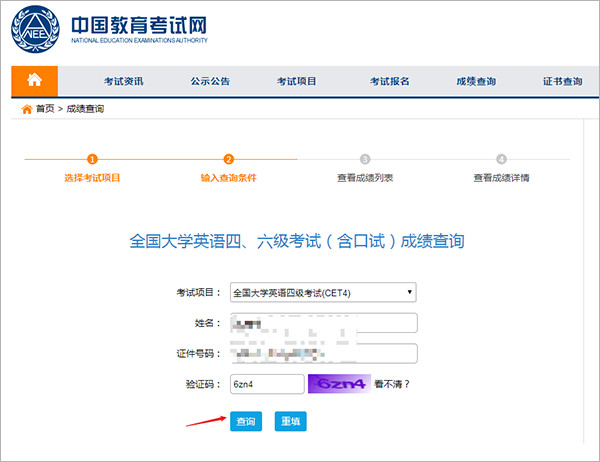
Task: Open 考试资讯 menu item
Action: pyautogui.click(x=124, y=82)
